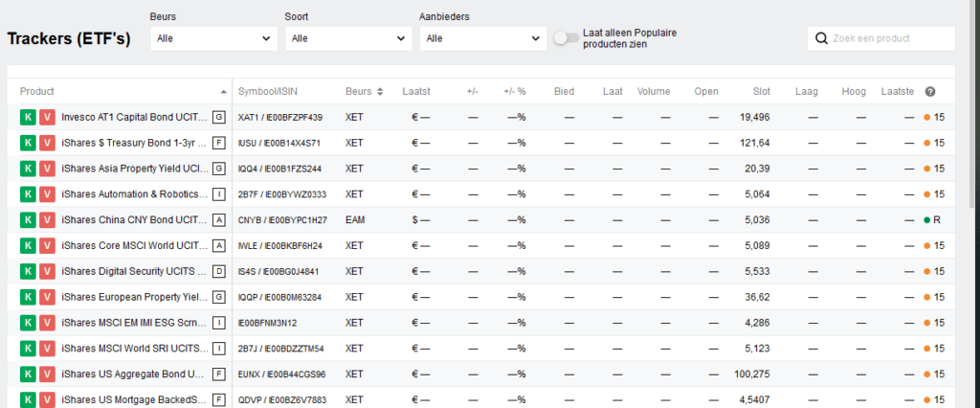980x408 pixels.
Task: Sort table by Beurs column header
Action: click(x=364, y=91)
